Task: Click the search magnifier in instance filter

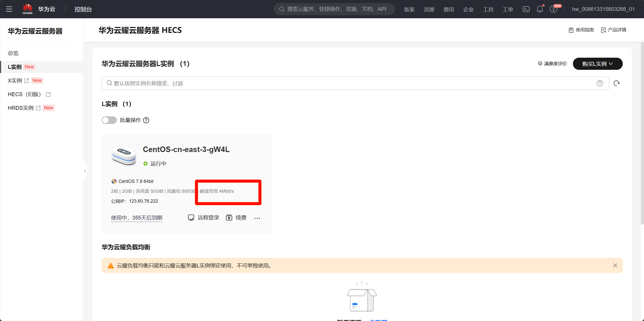Action: point(109,83)
